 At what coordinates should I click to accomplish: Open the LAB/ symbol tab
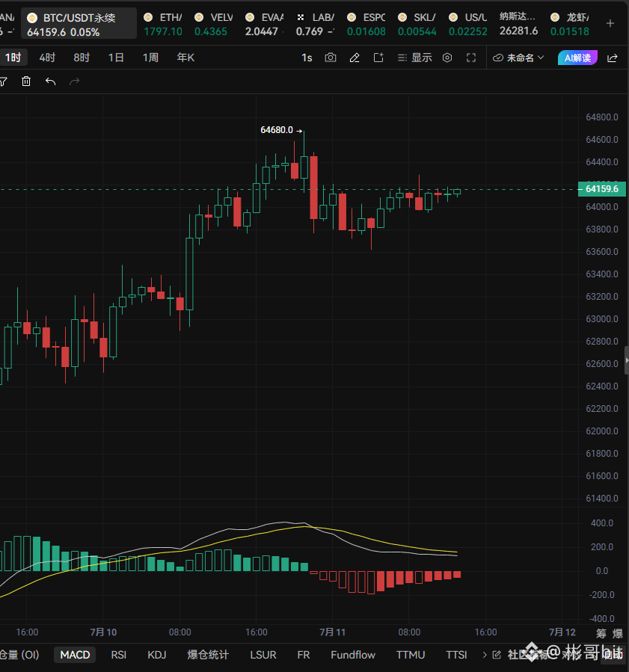pos(315,24)
